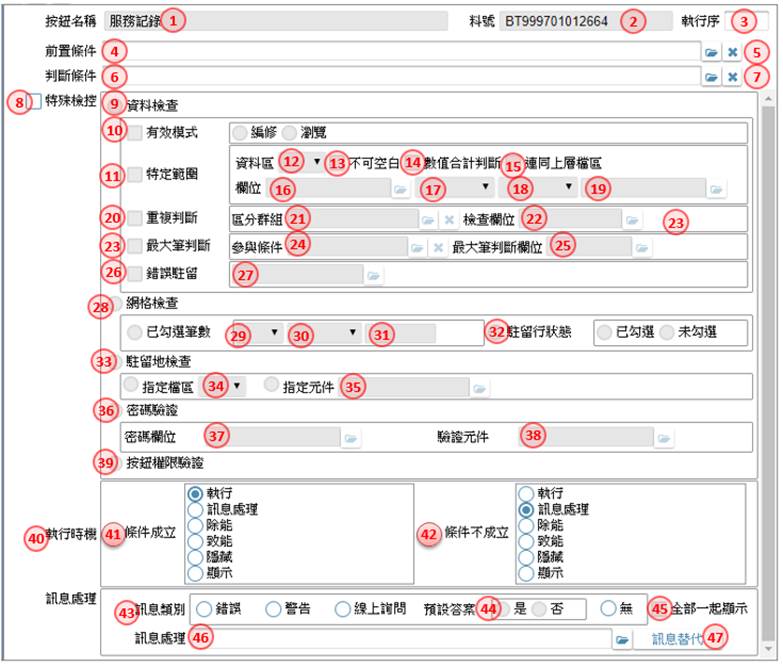
Task: Click scrollbar up arrow at panel right
Action: point(769,99)
